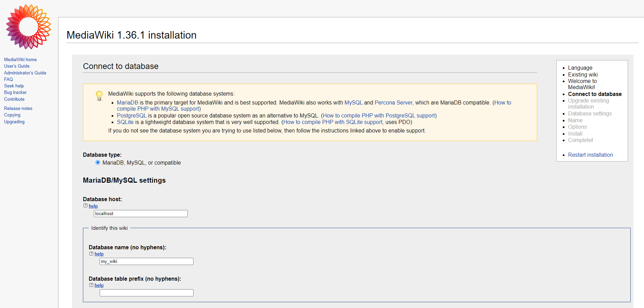Click the Restart installation link

pyautogui.click(x=590, y=155)
